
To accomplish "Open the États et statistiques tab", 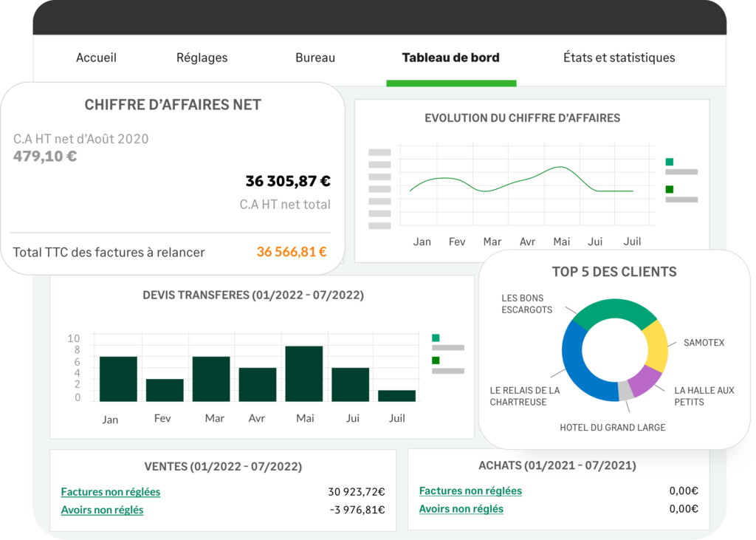I will (619, 58).
